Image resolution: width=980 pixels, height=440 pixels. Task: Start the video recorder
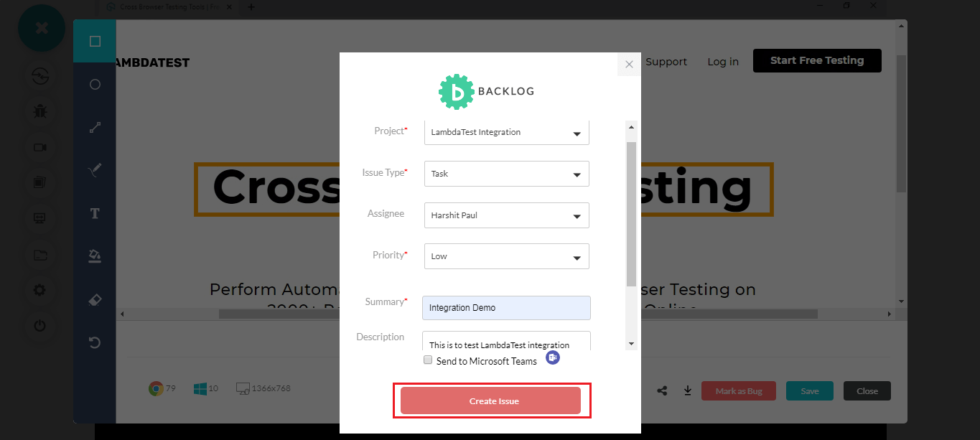pyautogui.click(x=41, y=147)
